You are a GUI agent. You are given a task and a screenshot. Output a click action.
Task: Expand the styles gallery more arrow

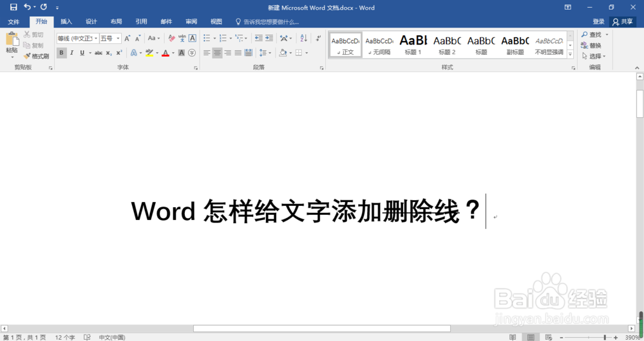571,54
